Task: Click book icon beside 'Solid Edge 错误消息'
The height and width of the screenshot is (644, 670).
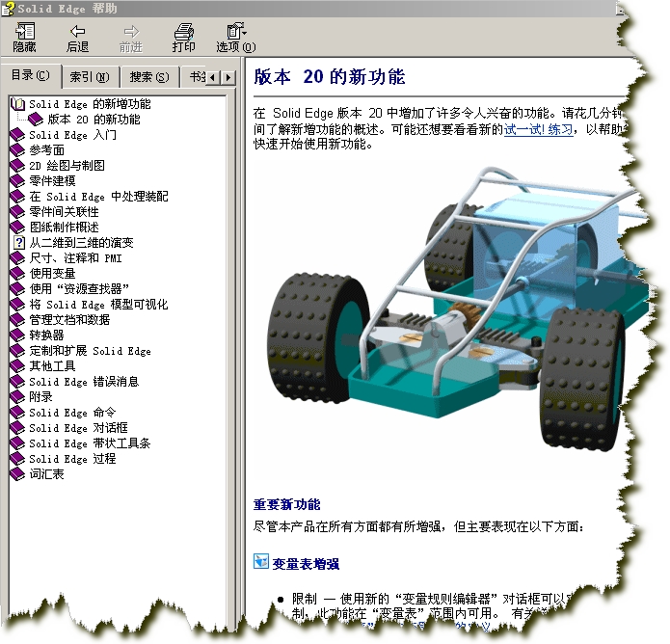Action: pos(17,382)
